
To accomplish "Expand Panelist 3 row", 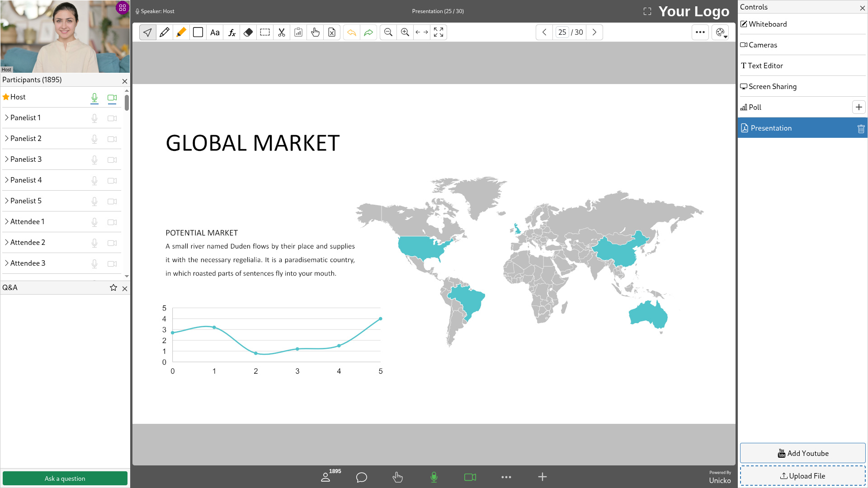I will [7, 159].
